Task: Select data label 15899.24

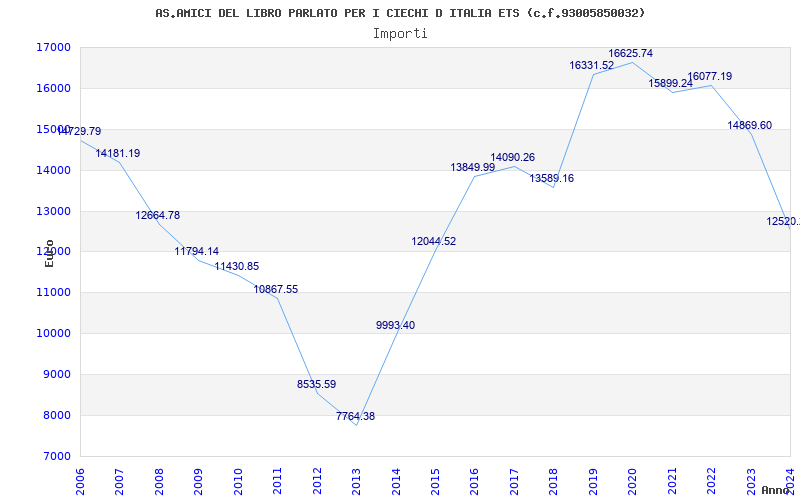Action: coord(671,83)
